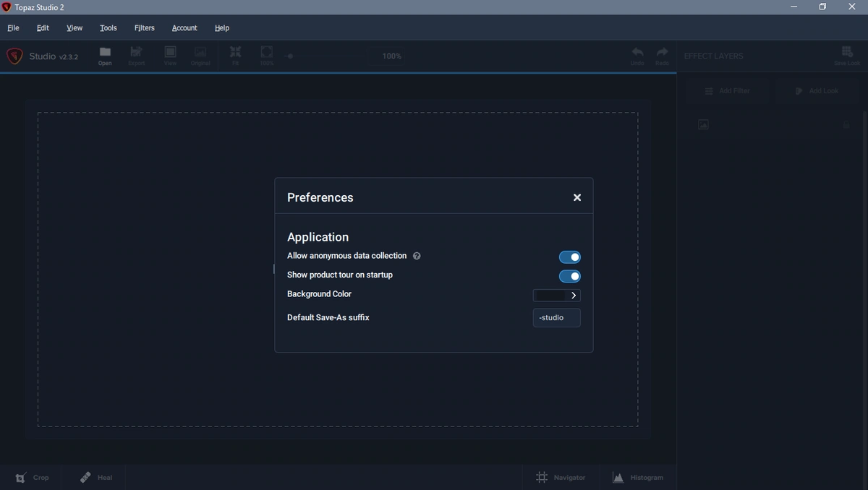Click the layer lock icon
Screen dimensions: 868x490
tap(846, 125)
